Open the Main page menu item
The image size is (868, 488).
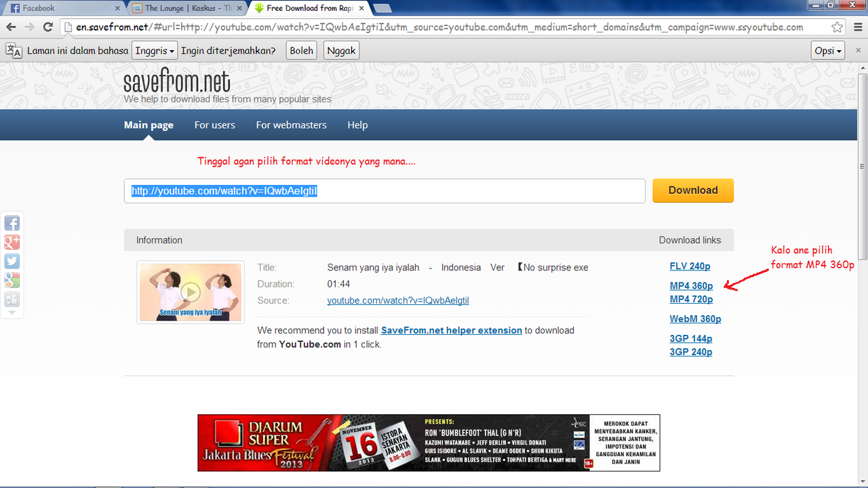click(x=149, y=125)
